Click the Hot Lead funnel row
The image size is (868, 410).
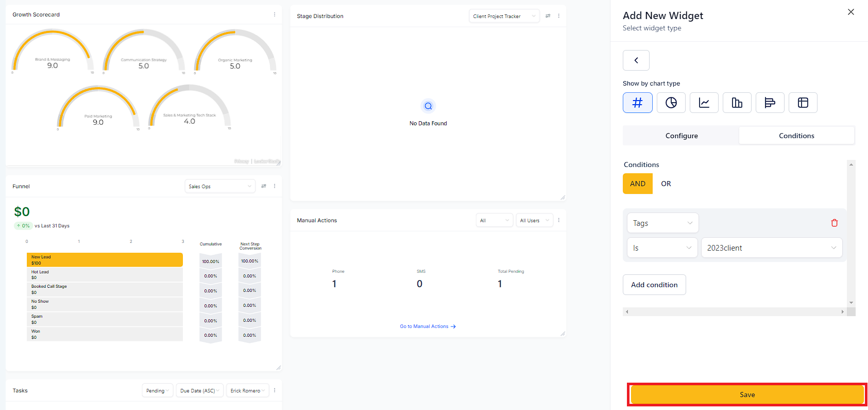click(105, 274)
